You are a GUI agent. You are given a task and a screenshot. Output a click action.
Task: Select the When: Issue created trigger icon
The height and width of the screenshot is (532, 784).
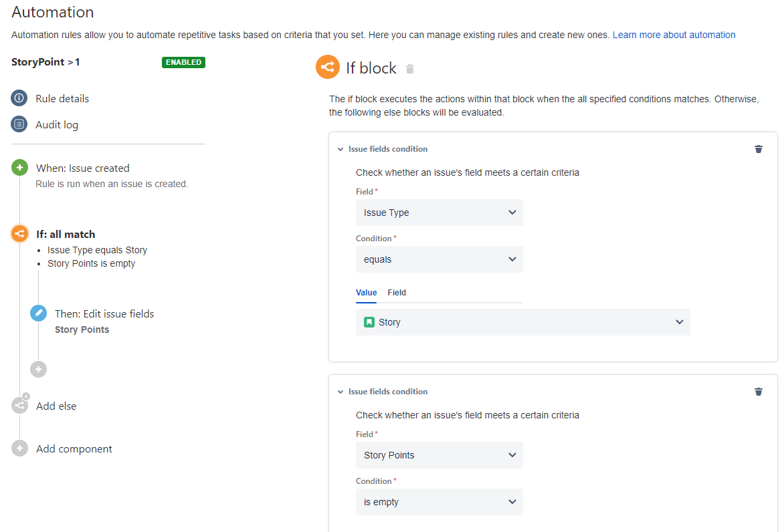tap(19, 168)
